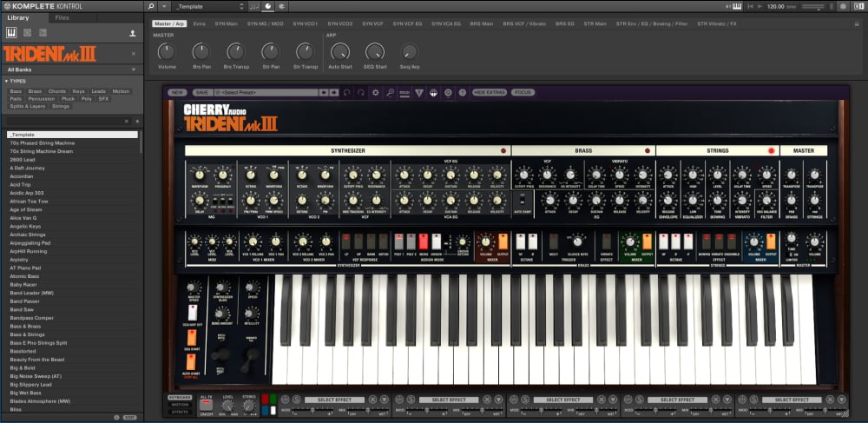Click the zoom magnifier icon in plugin toolbar
Image resolution: width=868 pixels, height=423 pixels.
coord(391,92)
